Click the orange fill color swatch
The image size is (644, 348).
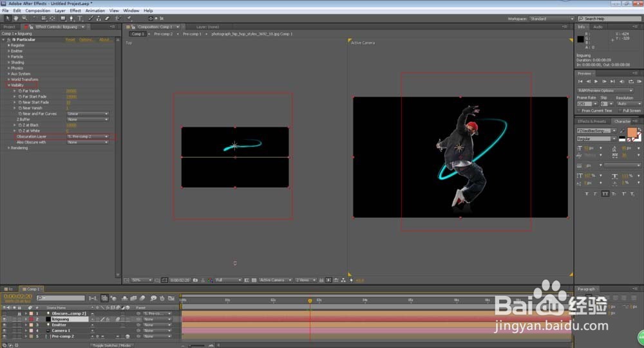pyautogui.click(x=632, y=132)
